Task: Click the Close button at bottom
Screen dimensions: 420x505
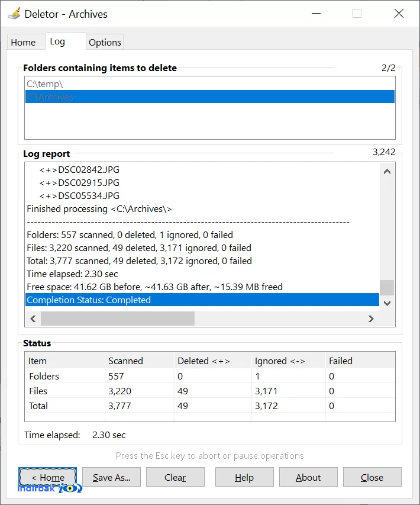Action: (x=372, y=477)
